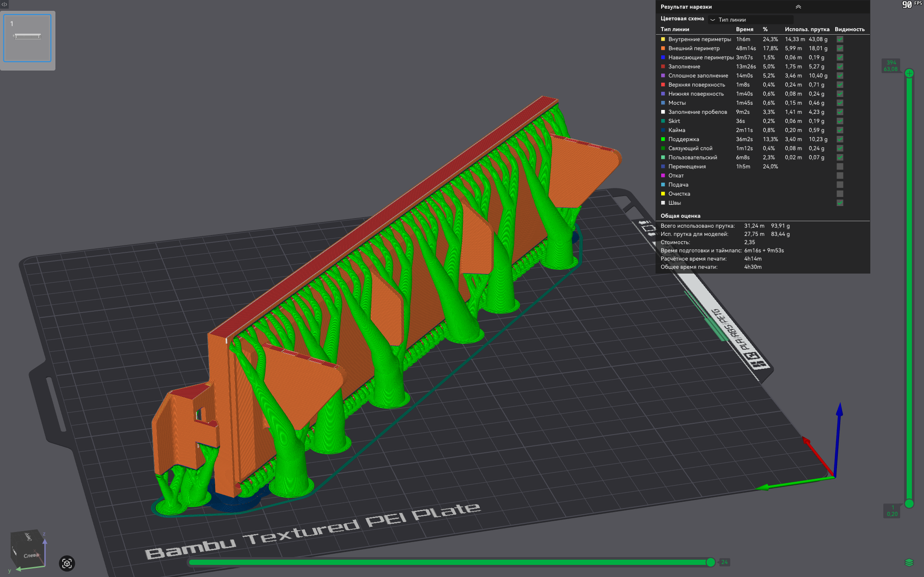Click the white Швы legend square
The height and width of the screenshot is (577, 924).
click(x=663, y=203)
